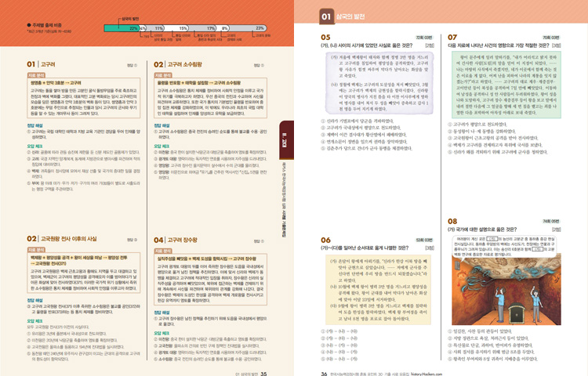The height and width of the screenshot is (376, 588).
Task: Click the 삼국의 발전 chapter title in the header
Action: pyautogui.click(x=356, y=15)
